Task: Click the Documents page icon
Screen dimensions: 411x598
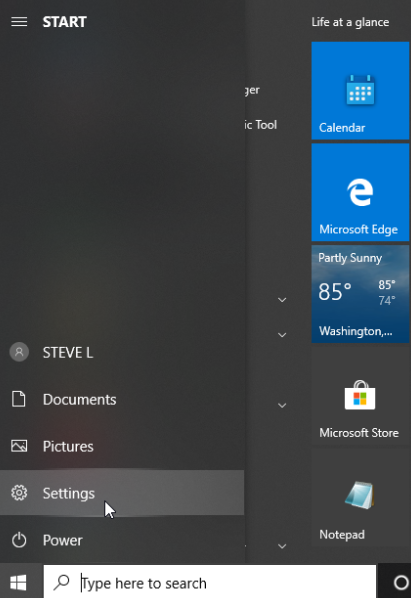Action: (19, 399)
